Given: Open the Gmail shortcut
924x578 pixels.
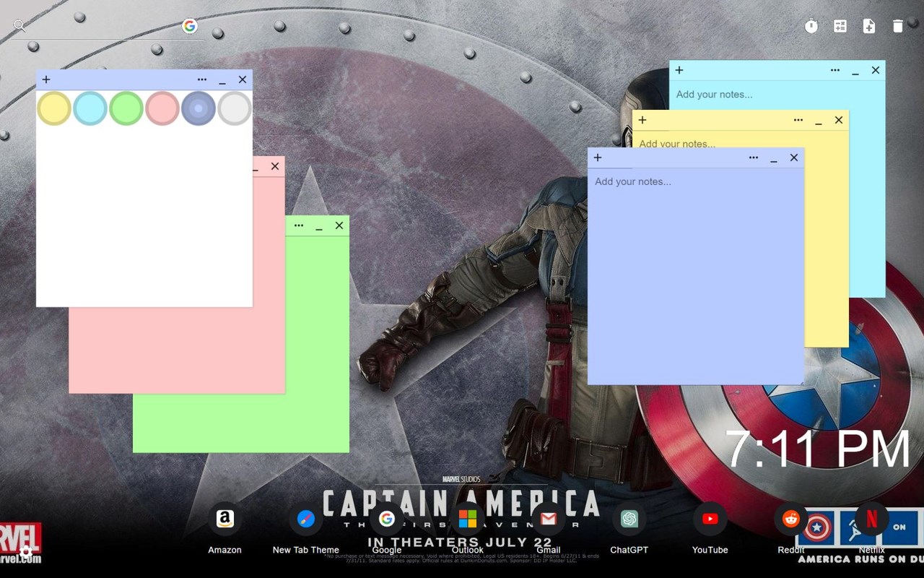Looking at the screenshot, I should click(549, 519).
